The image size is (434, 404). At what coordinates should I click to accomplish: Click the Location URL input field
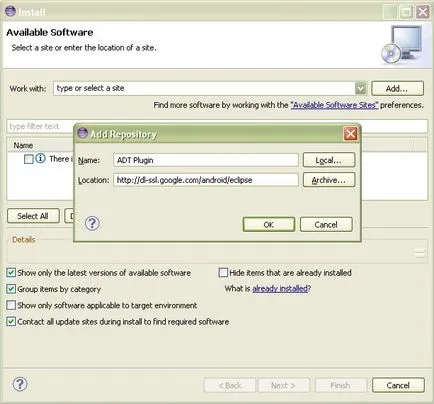[x=206, y=180]
